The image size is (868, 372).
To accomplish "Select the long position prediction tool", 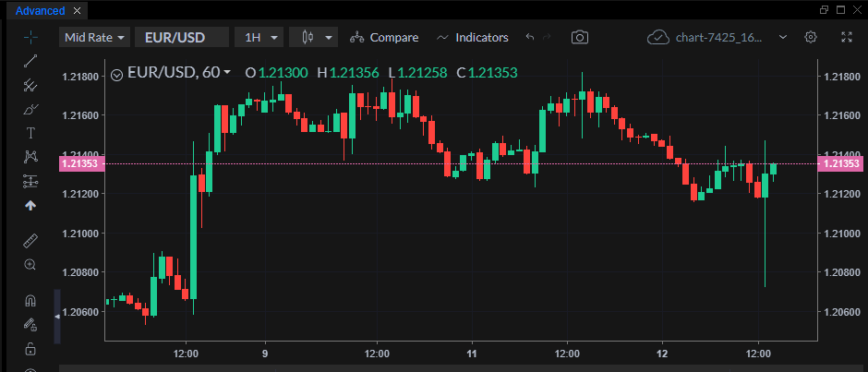I will click(x=30, y=181).
